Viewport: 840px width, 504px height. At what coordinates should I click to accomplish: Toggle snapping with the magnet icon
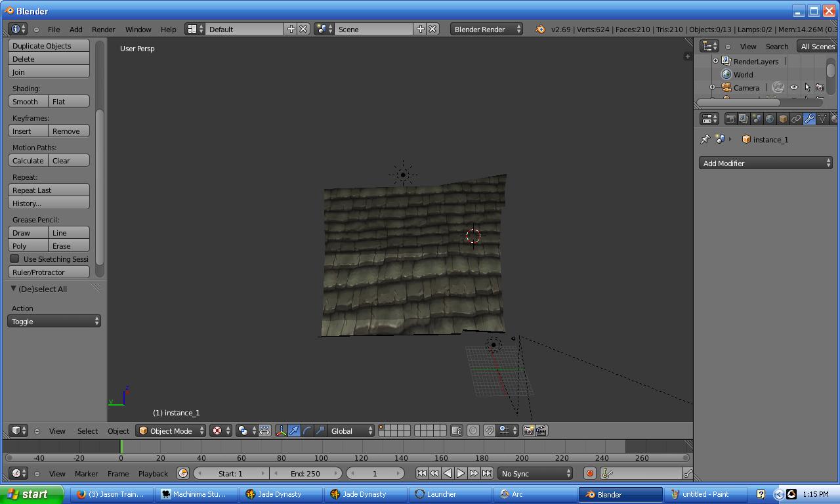(x=489, y=430)
